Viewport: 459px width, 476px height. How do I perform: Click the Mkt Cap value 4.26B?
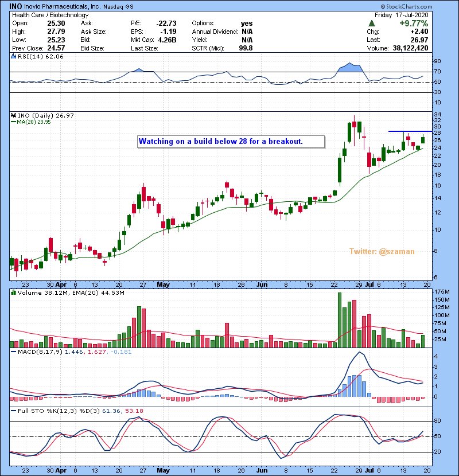coord(167,40)
